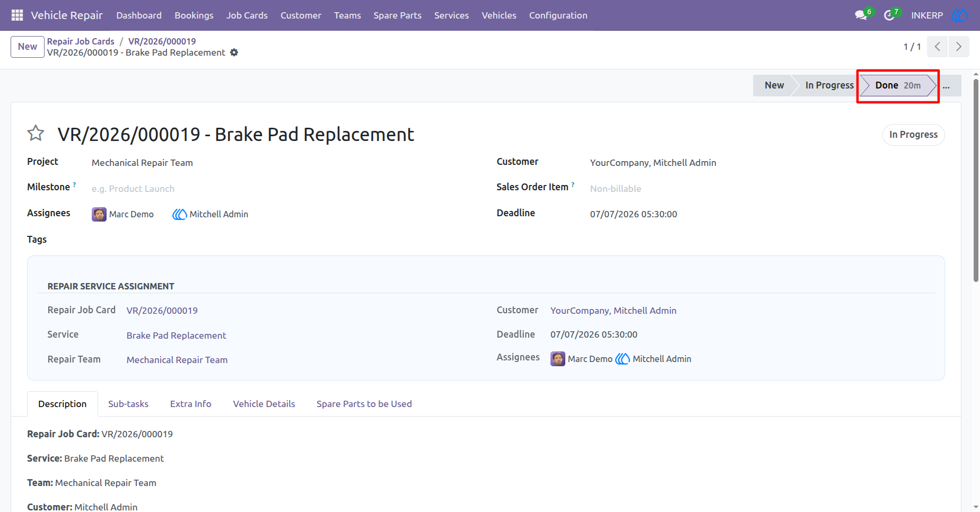Click Mitchell Admin avatar in top Assignees
Screen dimensions: 980x512
[x=179, y=214]
